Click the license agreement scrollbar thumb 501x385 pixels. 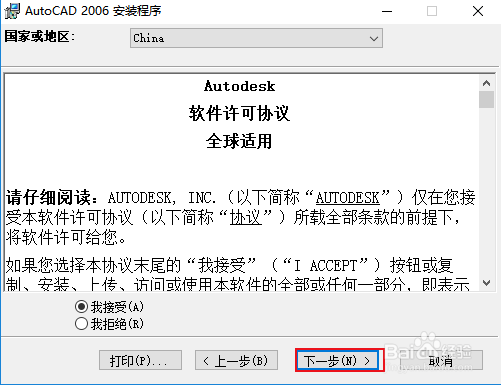486,100
